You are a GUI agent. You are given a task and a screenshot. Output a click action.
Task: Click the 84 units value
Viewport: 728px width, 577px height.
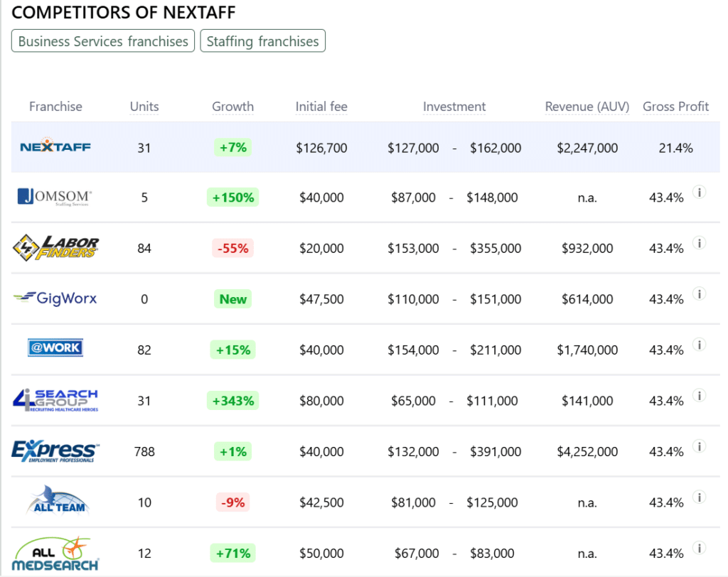coord(144,248)
